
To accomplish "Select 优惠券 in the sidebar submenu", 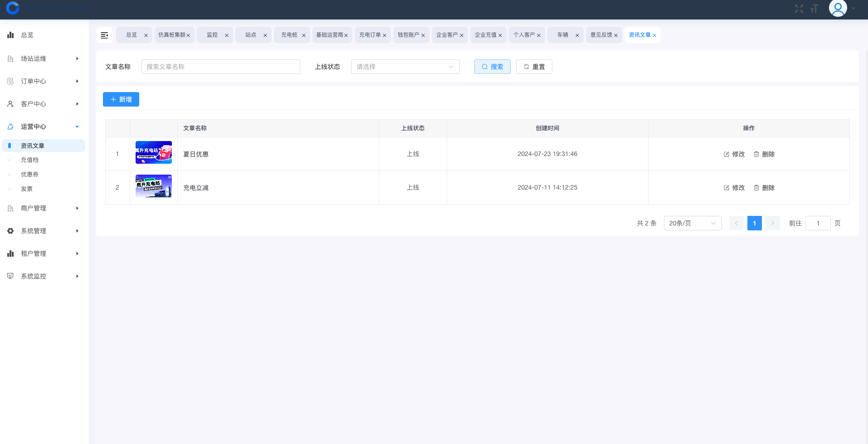I will point(29,174).
